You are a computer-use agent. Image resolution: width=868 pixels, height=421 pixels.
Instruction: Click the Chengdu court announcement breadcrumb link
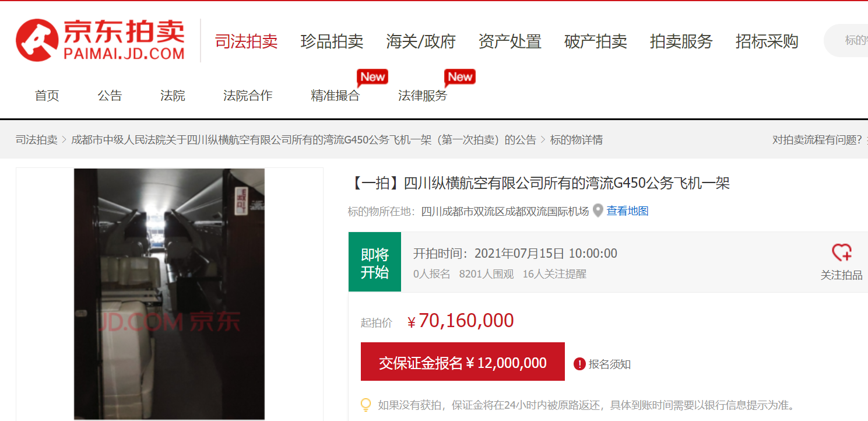pyautogui.click(x=304, y=140)
